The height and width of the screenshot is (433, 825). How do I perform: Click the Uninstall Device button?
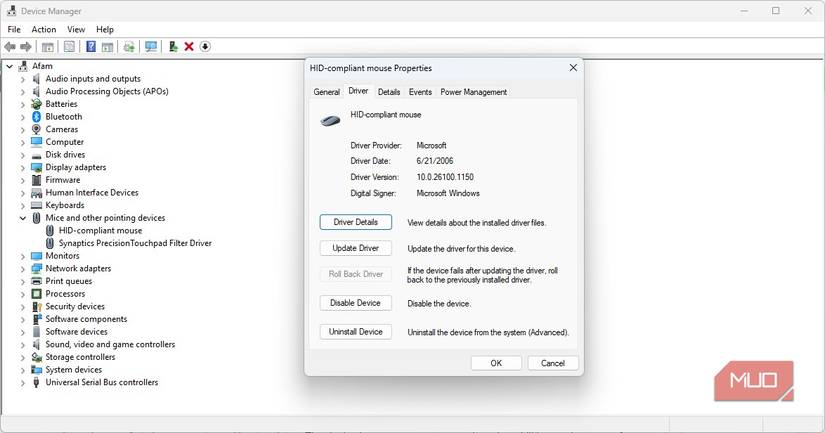click(356, 332)
